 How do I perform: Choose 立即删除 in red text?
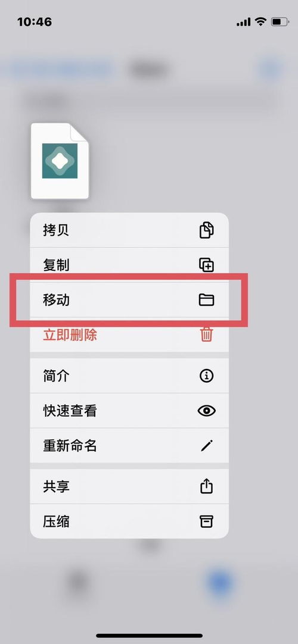click(70, 335)
